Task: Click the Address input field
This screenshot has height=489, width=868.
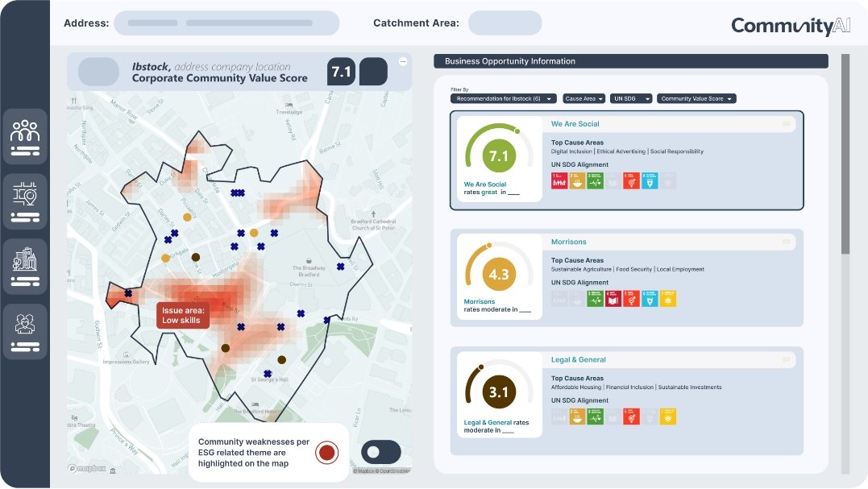Action: 226,23
